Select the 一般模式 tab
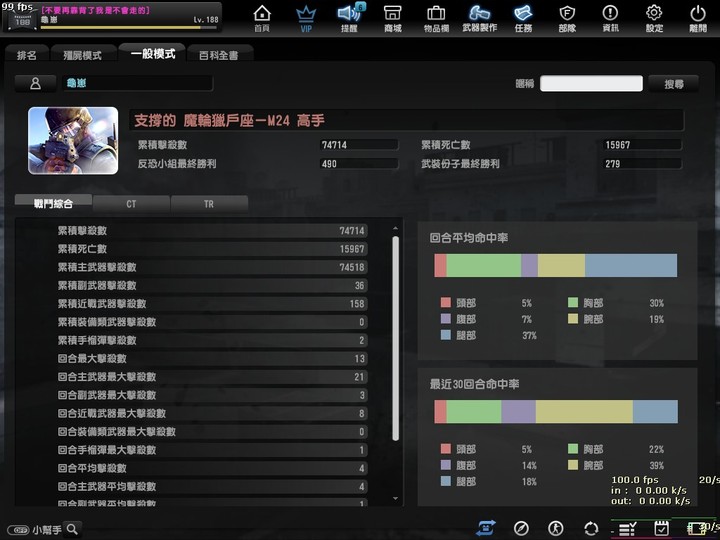The width and height of the screenshot is (720, 540). 152,54
